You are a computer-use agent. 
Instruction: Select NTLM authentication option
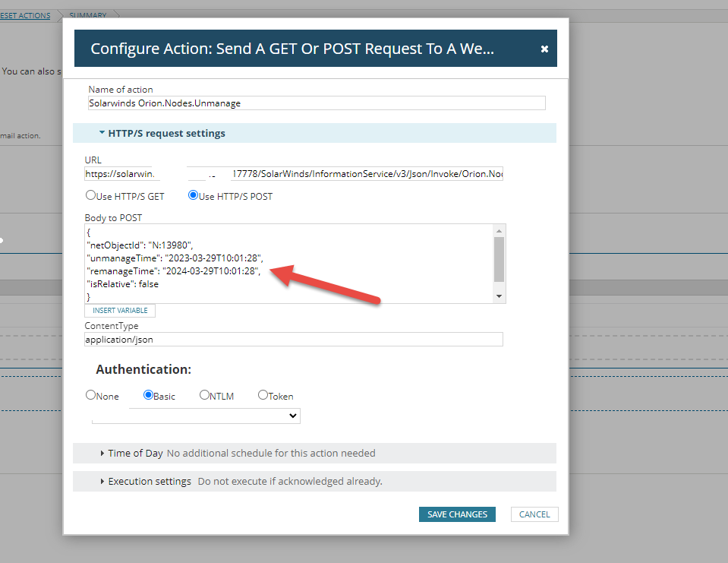click(x=204, y=395)
